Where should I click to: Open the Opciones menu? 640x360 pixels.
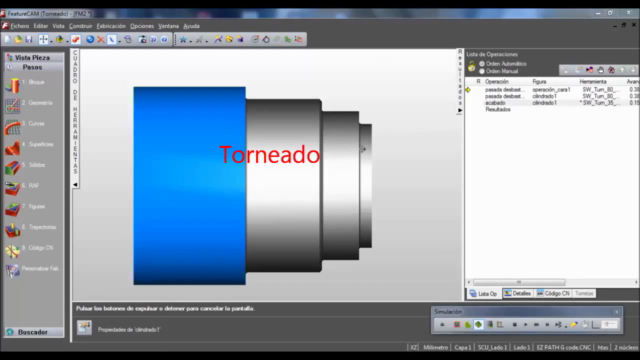pyautogui.click(x=142, y=26)
